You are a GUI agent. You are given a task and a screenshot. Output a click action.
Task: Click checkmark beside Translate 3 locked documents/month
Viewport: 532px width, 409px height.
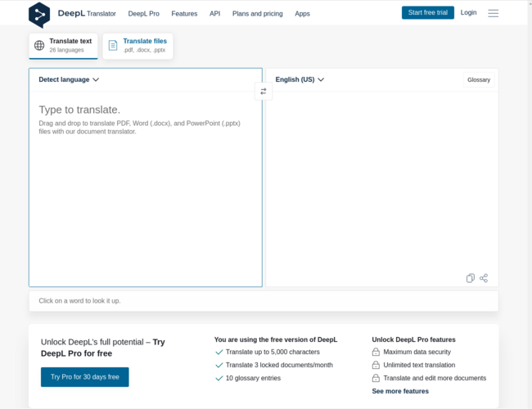click(219, 365)
